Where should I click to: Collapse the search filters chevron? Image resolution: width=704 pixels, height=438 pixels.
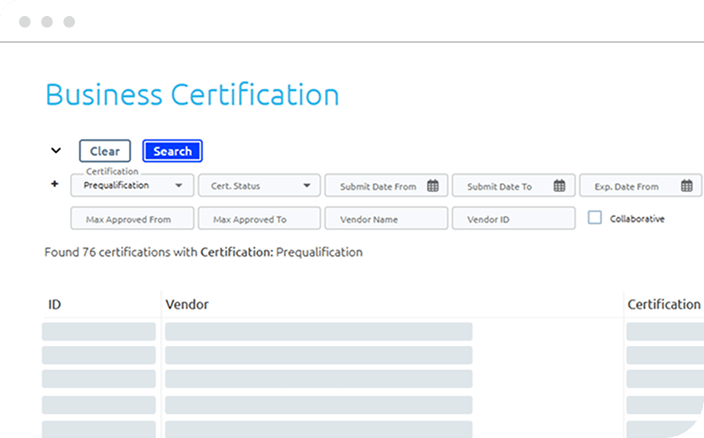56,151
